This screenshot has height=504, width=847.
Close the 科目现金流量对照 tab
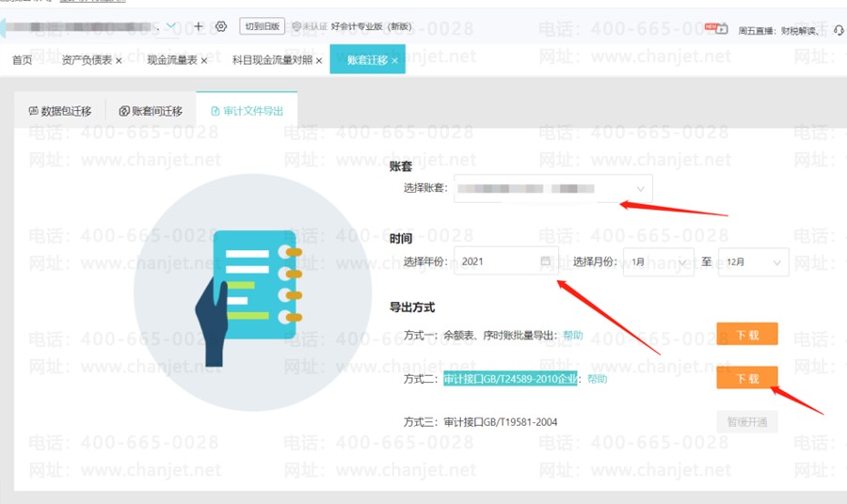point(319,60)
